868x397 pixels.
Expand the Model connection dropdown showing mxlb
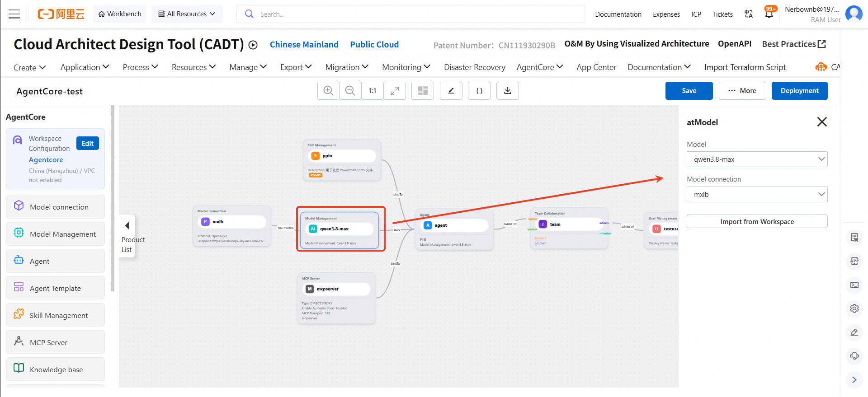pyautogui.click(x=757, y=194)
